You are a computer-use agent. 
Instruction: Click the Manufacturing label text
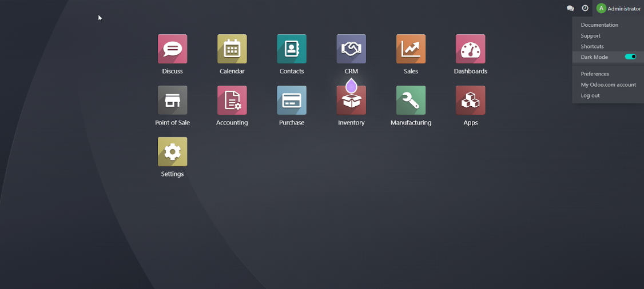(411, 123)
